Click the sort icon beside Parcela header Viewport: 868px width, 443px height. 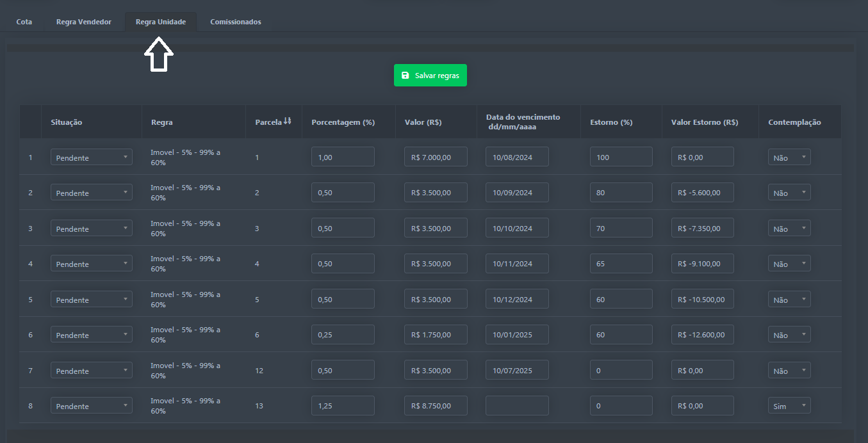288,121
